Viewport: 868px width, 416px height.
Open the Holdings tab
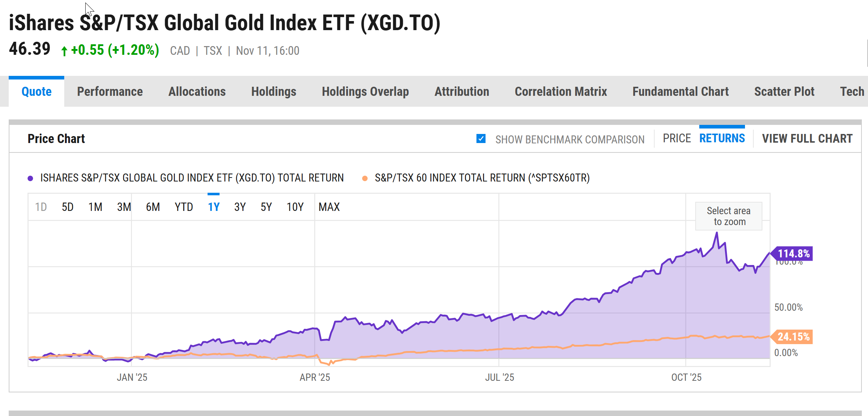click(x=274, y=91)
